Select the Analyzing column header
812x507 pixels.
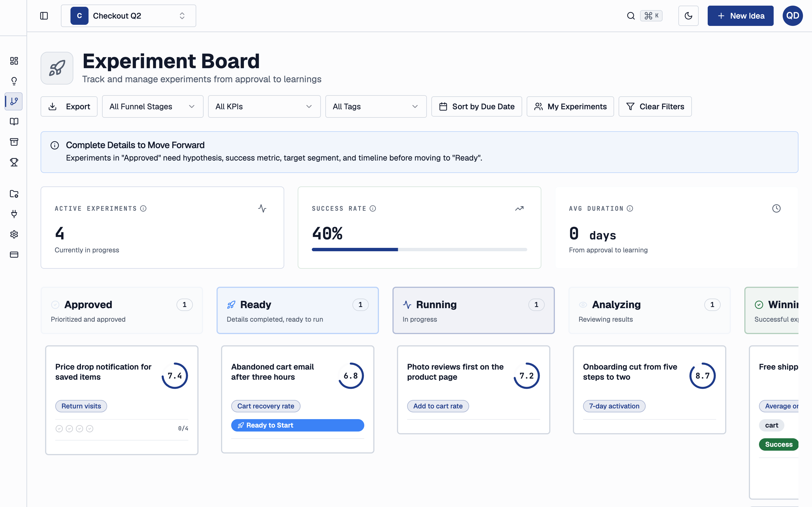coord(649,310)
